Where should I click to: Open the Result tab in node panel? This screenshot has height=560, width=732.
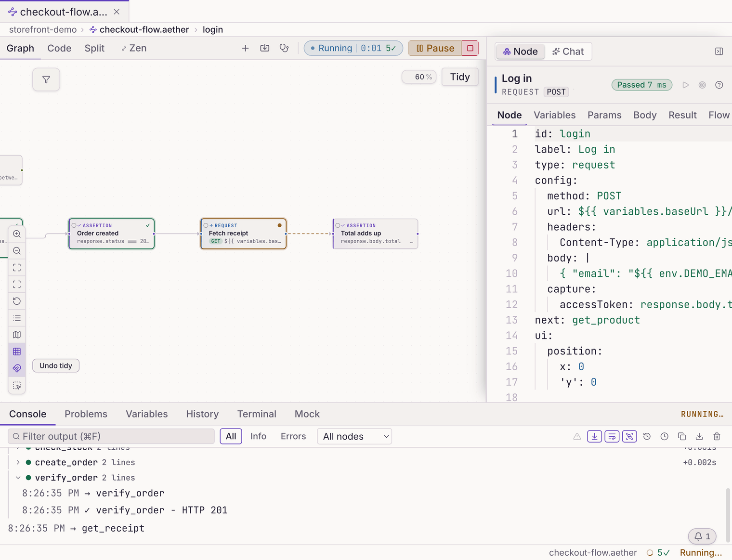pyautogui.click(x=682, y=115)
